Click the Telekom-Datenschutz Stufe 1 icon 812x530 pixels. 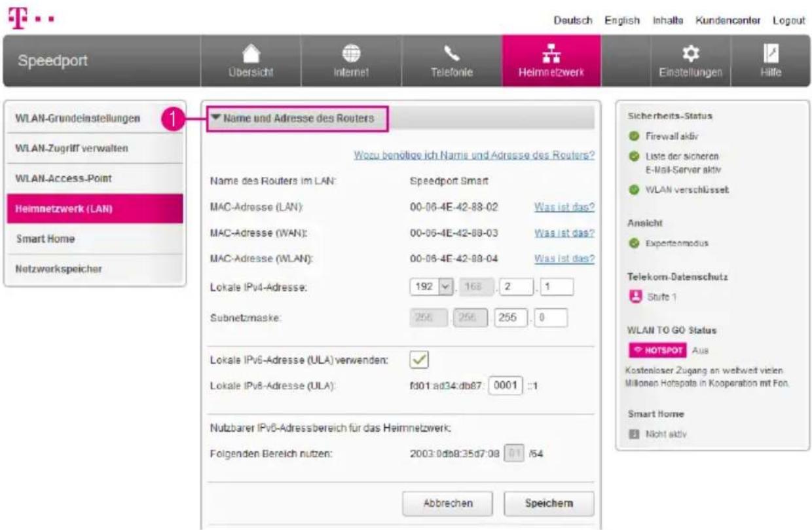click(x=634, y=295)
